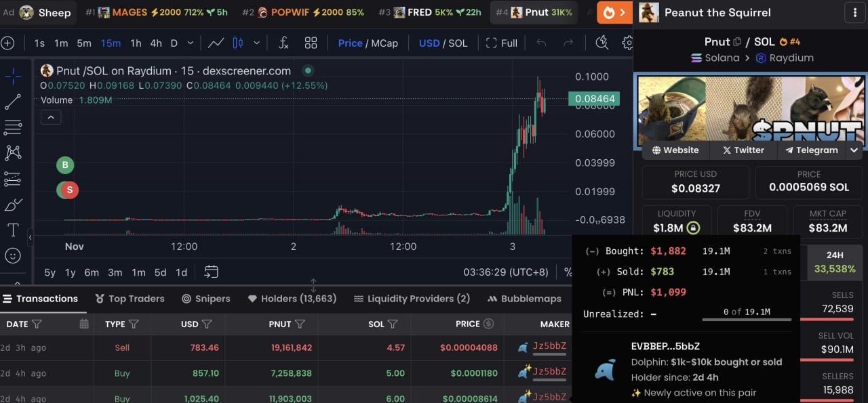Select the trend line drawing tool

click(x=13, y=102)
